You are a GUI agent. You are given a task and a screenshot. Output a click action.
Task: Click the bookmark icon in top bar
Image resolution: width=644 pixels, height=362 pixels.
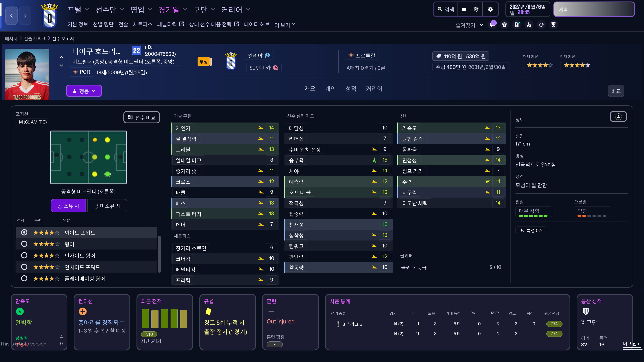click(x=464, y=10)
